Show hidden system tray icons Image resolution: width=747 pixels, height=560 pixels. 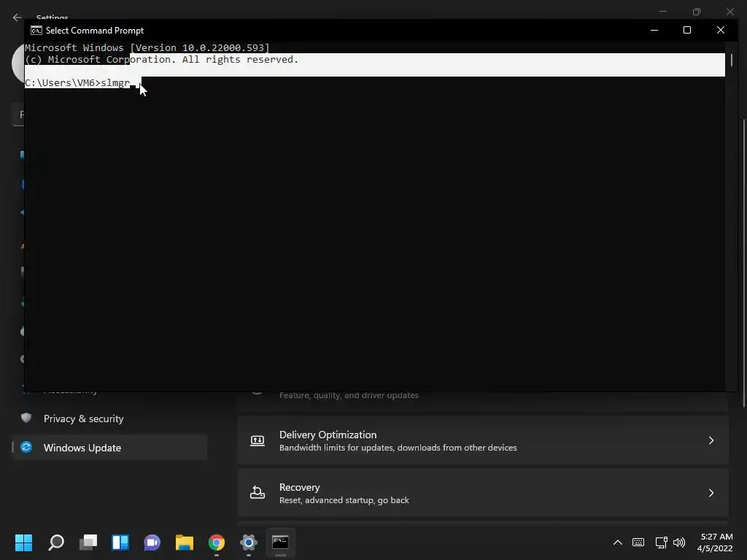(617, 542)
